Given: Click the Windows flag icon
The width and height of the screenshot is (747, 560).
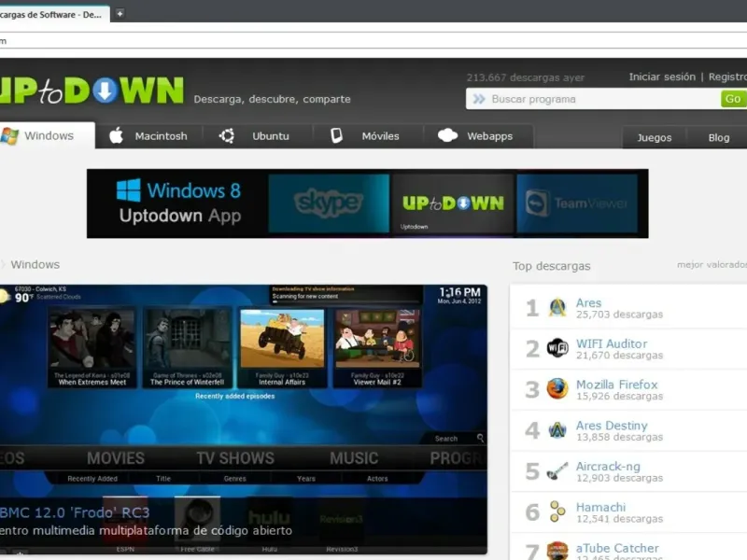Looking at the screenshot, I should click(x=9, y=135).
